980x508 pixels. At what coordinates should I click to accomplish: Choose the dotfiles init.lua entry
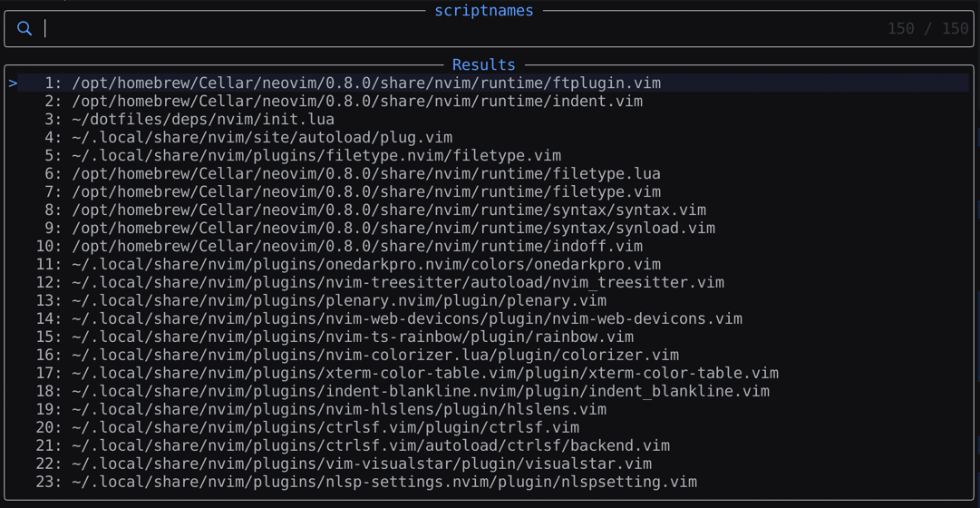pyautogui.click(x=203, y=119)
